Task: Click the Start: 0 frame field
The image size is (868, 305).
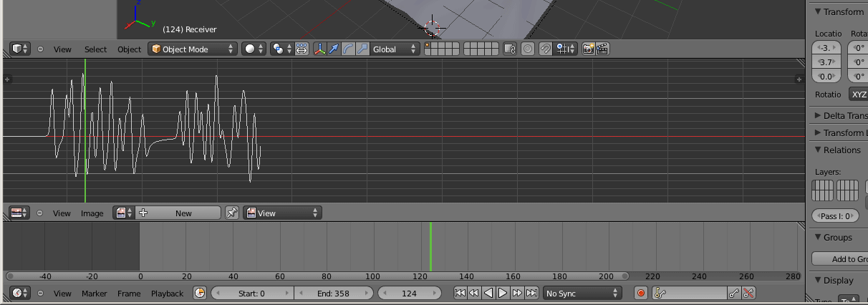Action: pos(252,293)
